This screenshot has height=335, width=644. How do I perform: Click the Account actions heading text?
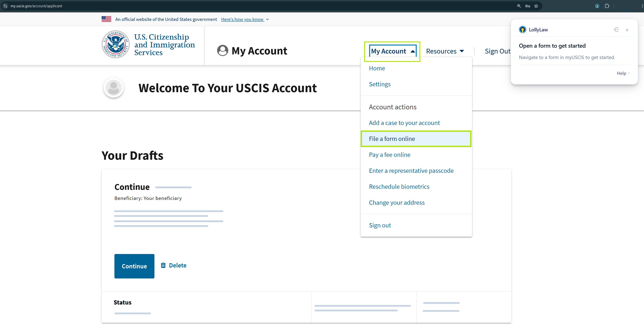[x=392, y=107]
